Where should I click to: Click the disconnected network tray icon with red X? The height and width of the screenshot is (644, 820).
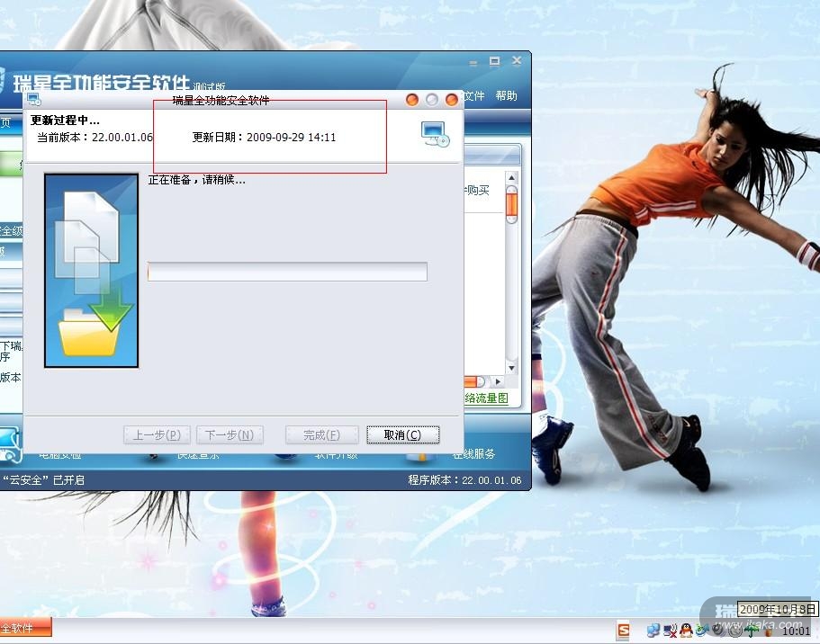(x=670, y=631)
